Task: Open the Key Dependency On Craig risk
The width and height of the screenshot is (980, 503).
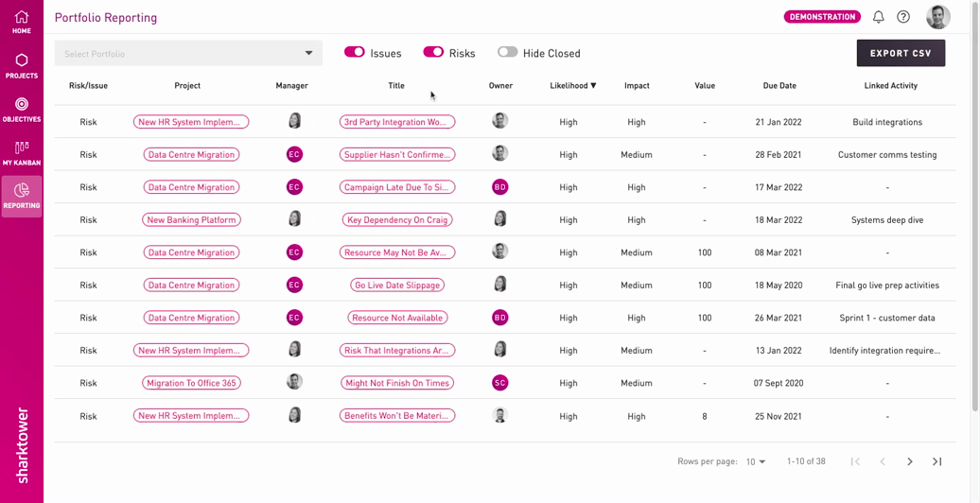Action: (x=397, y=220)
